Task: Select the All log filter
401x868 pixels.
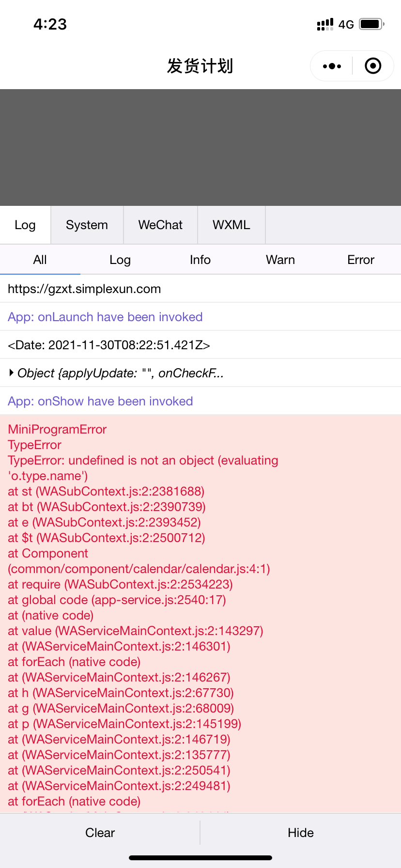Action: [40, 260]
